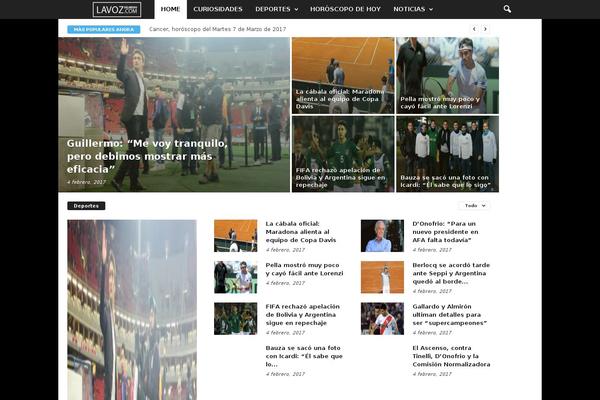
Task: Expand the Deportes navigation dropdown
Action: pyautogui.click(x=276, y=9)
